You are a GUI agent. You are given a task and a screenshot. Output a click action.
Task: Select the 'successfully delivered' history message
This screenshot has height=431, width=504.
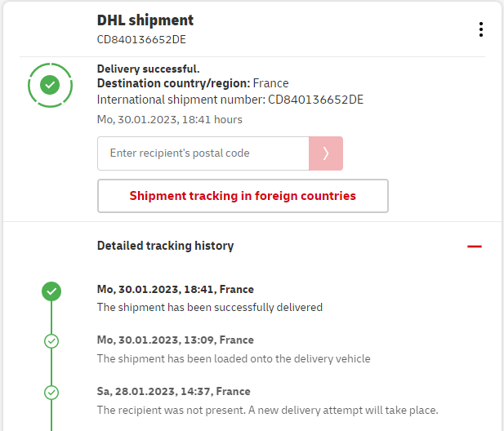click(x=209, y=308)
